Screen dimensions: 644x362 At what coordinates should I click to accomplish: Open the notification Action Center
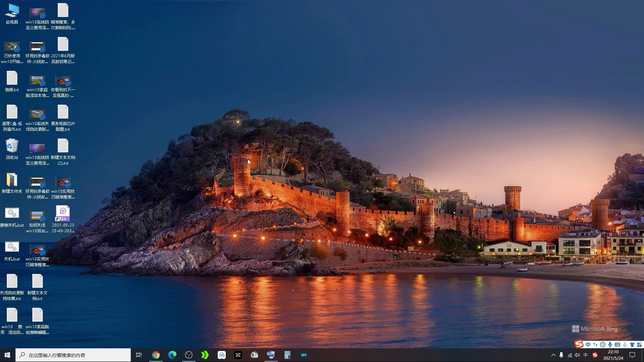click(632, 355)
